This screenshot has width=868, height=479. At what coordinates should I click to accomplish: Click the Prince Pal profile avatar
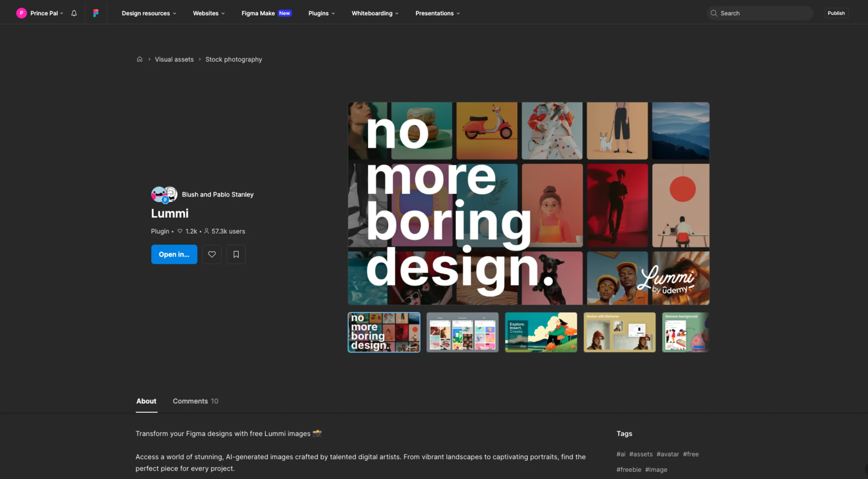pos(21,13)
